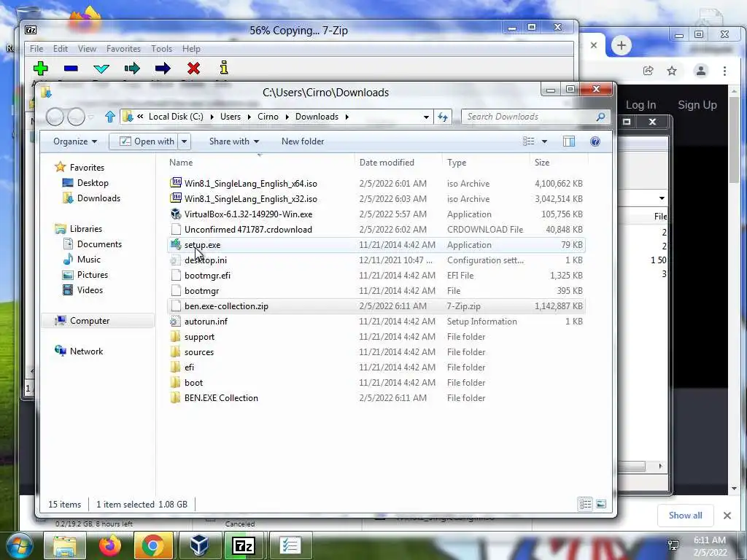The image size is (747, 560).
Task: Expand the Share with dropdown
Action: pos(234,141)
